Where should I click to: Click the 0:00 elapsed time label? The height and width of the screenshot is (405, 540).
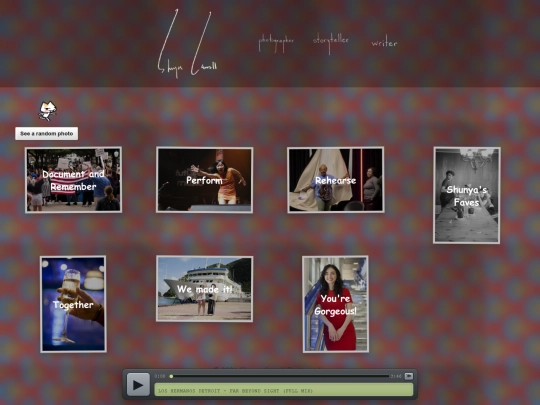[x=160, y=376]
